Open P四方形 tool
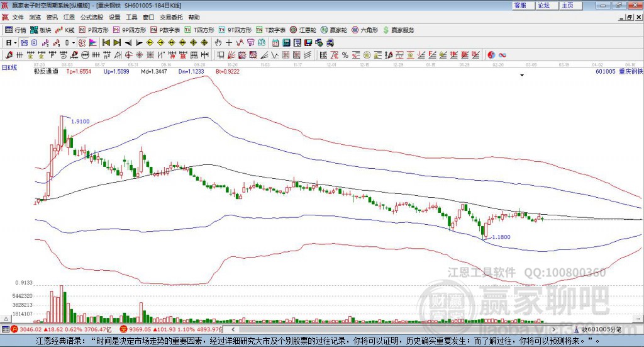 pos(94,30)
